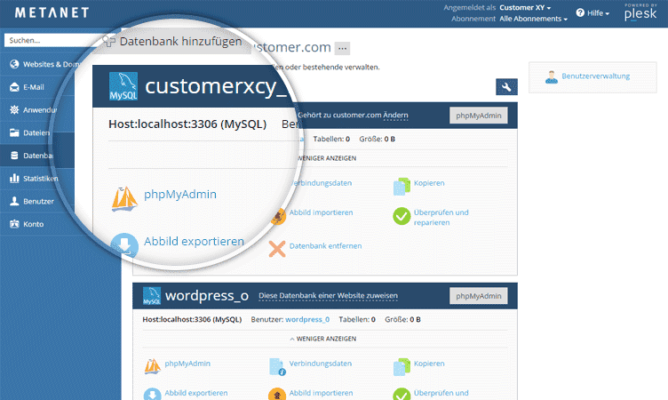Screen dimensions: 668x400
Task: Click the Kopieren icon in customerxcy database
Action: point(402,185)
